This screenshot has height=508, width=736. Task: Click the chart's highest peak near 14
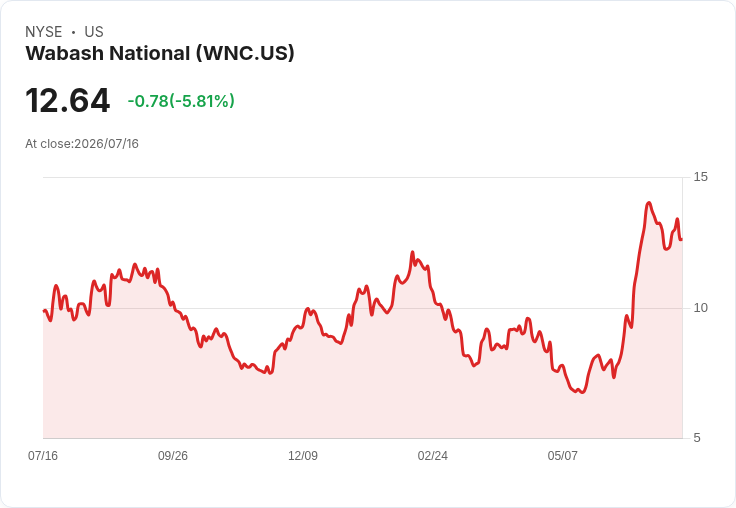pyautogui.click(x=649, y=203)
